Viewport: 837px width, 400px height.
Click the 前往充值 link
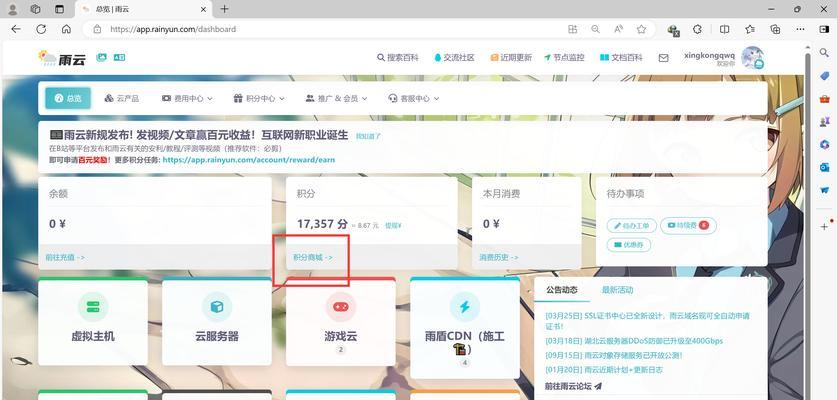[65, 257]
